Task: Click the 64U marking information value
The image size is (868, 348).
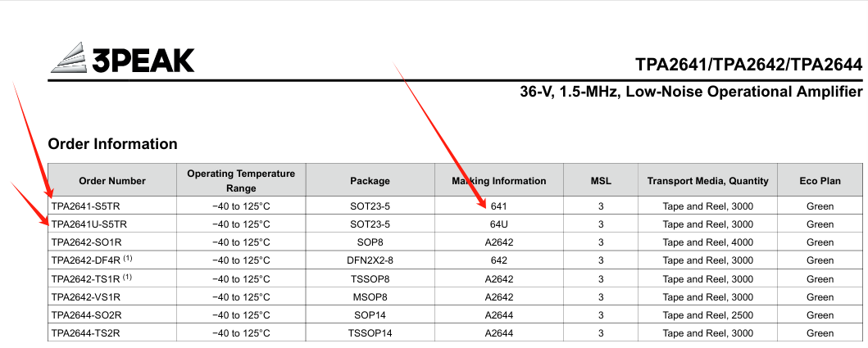Action: click(x=499, y=224)
